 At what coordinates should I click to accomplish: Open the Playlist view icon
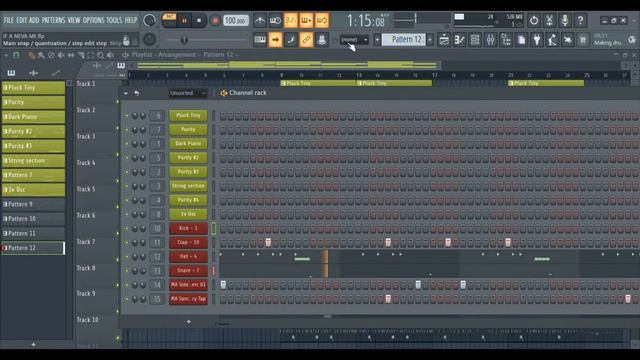444,40
